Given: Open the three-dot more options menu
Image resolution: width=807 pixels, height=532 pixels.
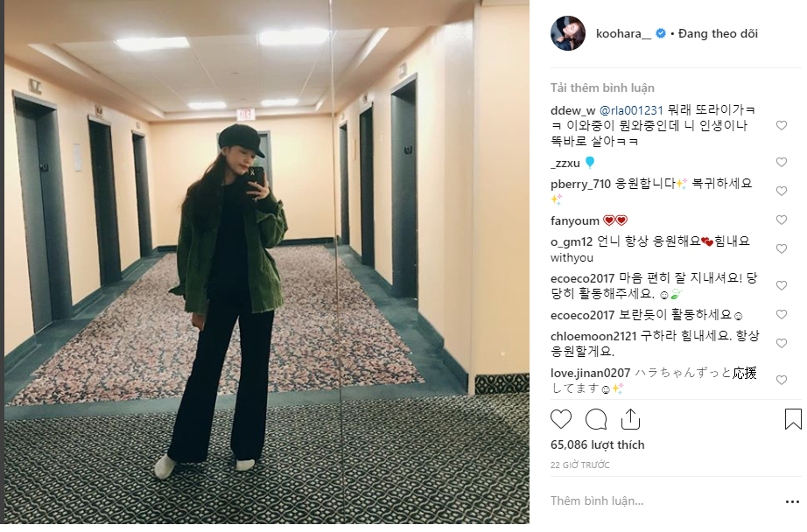Looking at the screenshot, I should 793,501.
